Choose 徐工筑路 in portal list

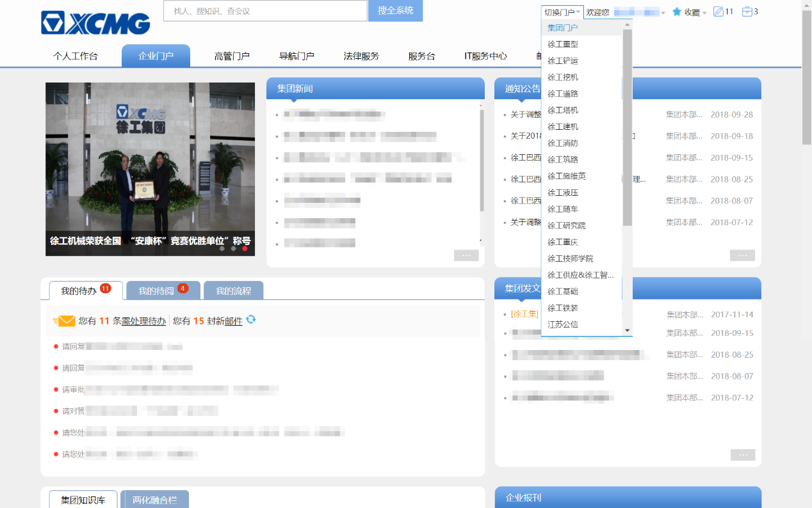point(581,159)
